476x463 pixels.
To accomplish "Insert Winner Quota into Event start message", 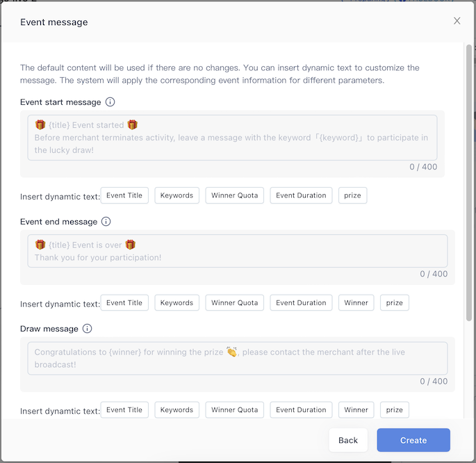I will pos(235,195).
